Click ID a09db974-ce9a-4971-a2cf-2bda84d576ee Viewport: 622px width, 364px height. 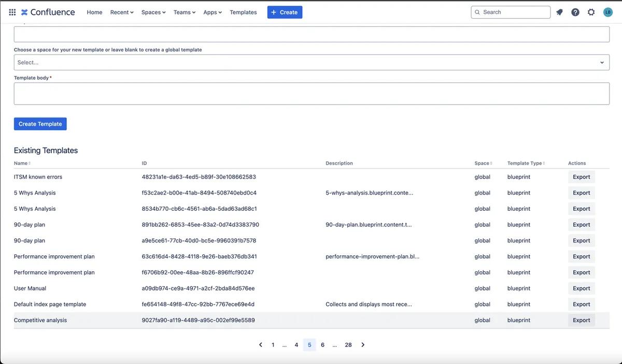(x=199, y=288)
